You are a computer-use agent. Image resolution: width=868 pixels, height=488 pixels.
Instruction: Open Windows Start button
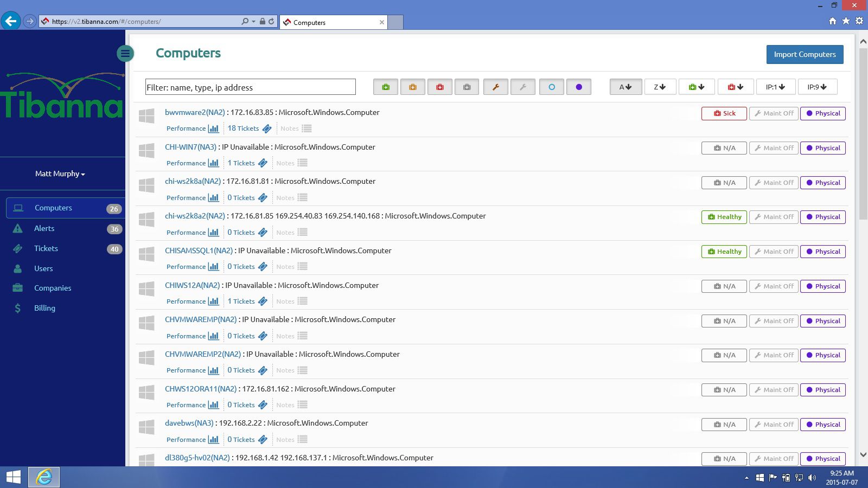pyautogui.click(x=14, y=477)
